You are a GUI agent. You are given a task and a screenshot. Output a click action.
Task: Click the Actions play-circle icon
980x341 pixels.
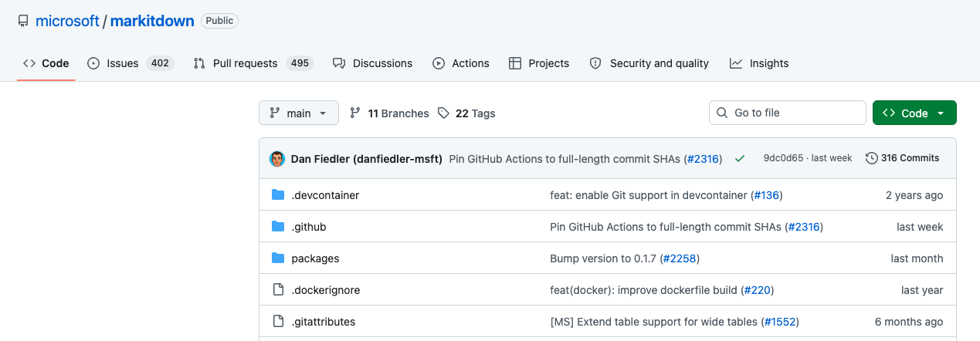[439, 63]
